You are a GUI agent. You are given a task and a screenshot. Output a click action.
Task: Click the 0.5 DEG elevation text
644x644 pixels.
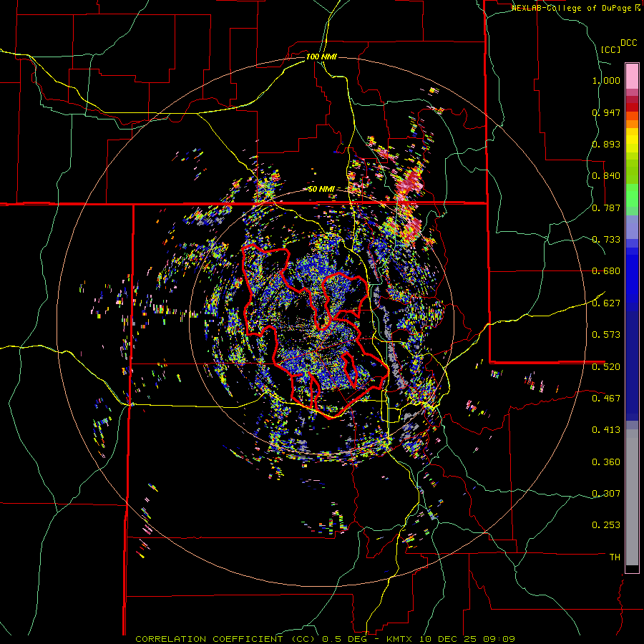pyautogui.click(x=343, y=639)
